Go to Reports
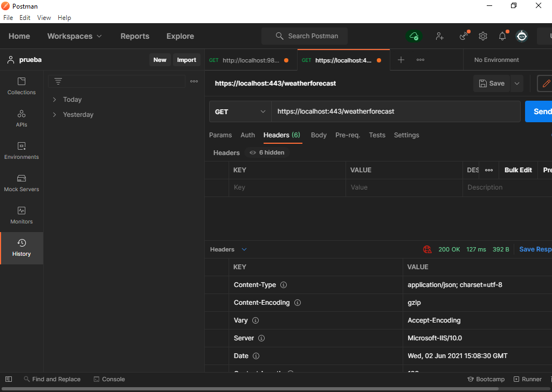 point(135,36)
